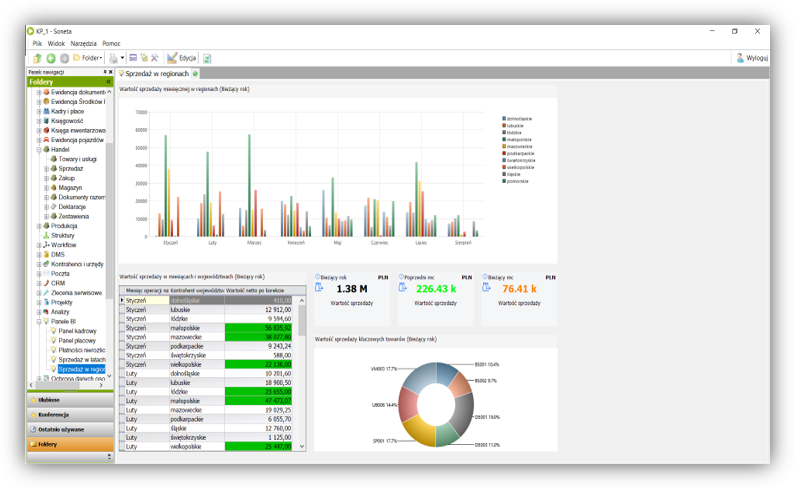The width and height of the screenshot is (795, 489).
Task: Open the Ulubione navigation section
Action: pyautogui.click(x=50, y=400)
